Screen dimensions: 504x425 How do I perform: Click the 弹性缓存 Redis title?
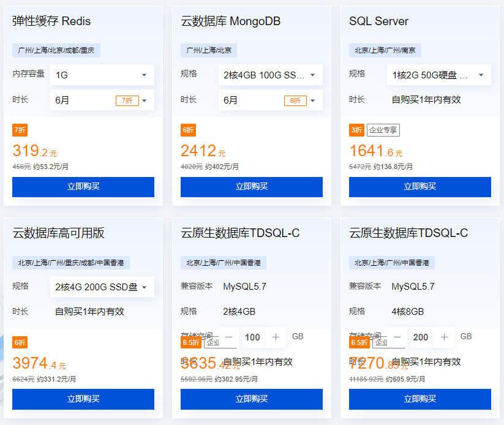coord(51,21)
